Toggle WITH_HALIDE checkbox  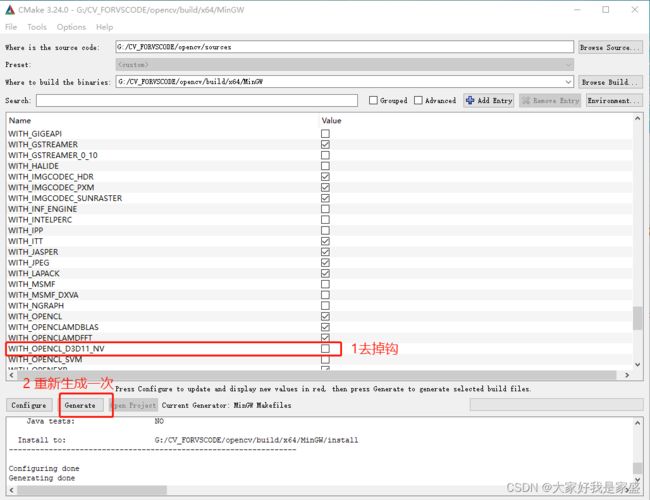coord(325,166)
